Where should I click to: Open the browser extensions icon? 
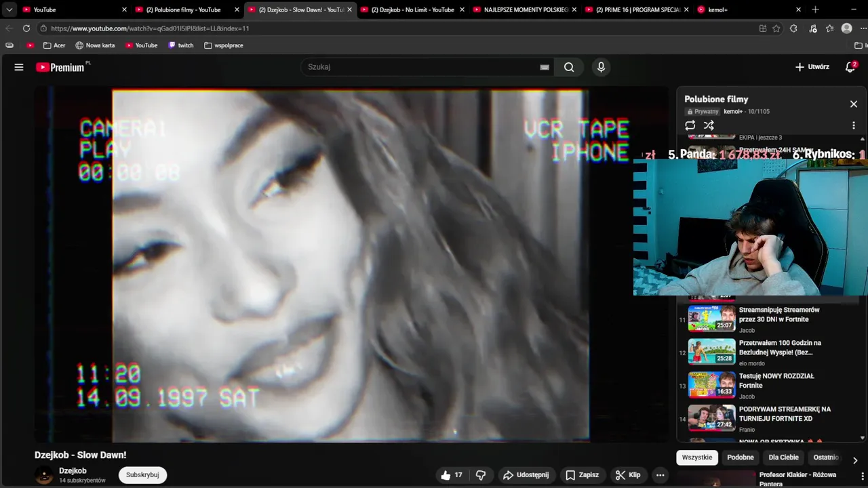(x=793, y=28)
